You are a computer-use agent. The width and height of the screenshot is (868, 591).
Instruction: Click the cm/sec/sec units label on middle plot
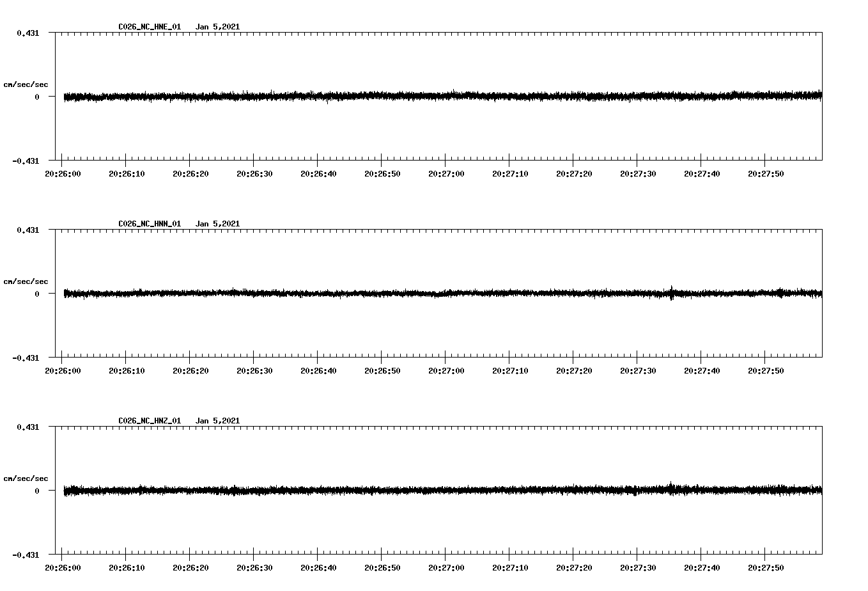click(26, 281)
